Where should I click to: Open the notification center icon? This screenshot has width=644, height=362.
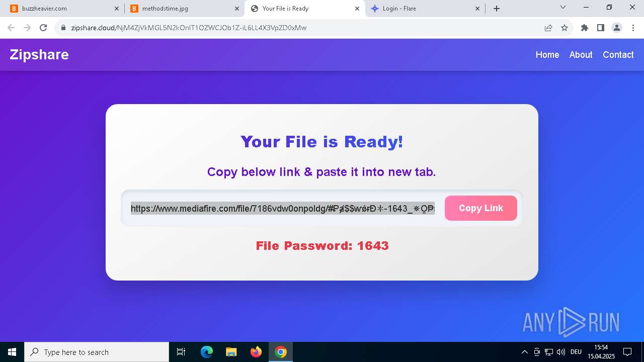628,352
